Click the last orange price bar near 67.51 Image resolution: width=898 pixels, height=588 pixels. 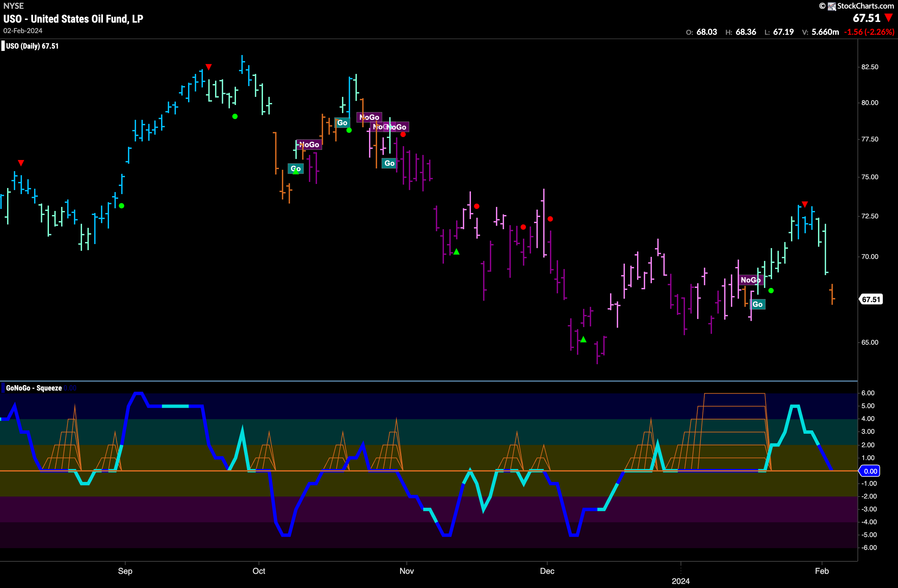[832, 294]
